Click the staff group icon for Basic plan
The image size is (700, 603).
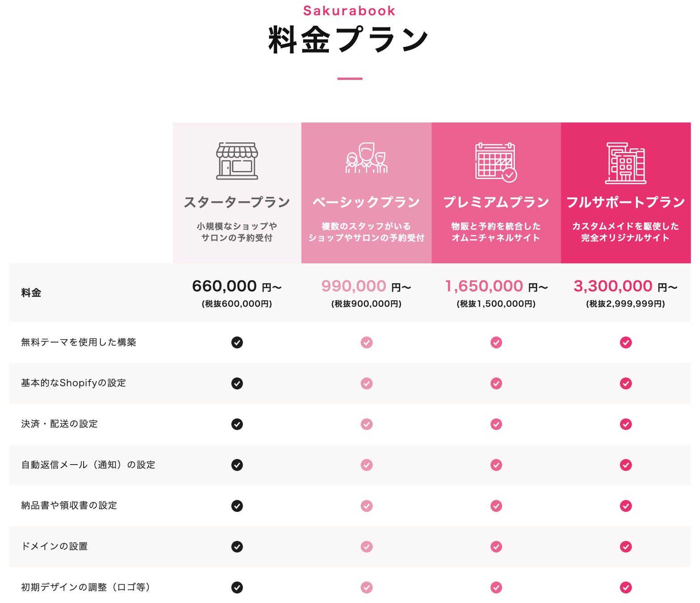367,158
